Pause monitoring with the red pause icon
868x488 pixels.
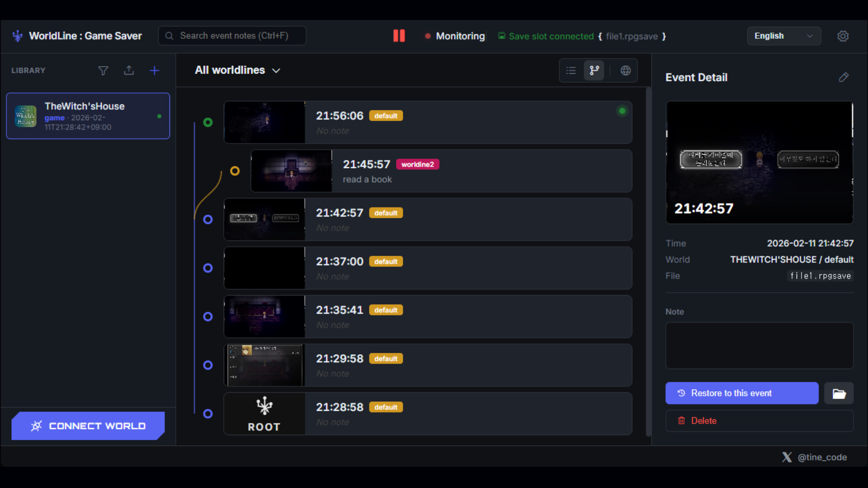pos(399,35)
